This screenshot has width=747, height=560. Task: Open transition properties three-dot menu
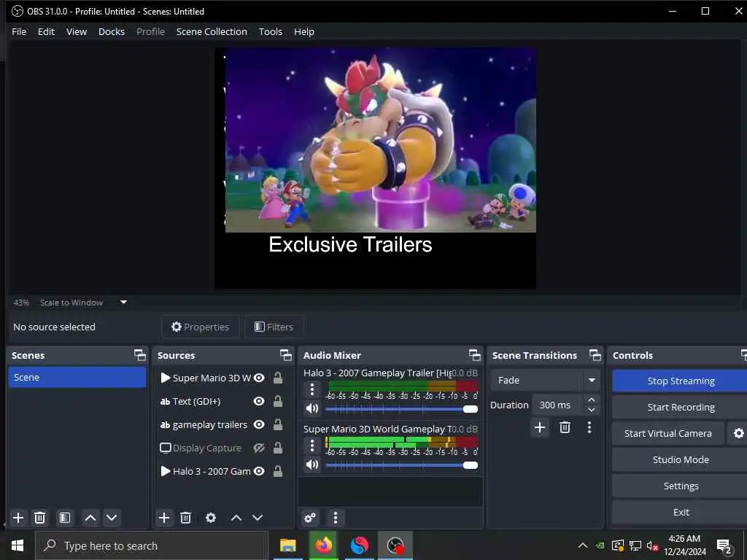coord(589,427)
